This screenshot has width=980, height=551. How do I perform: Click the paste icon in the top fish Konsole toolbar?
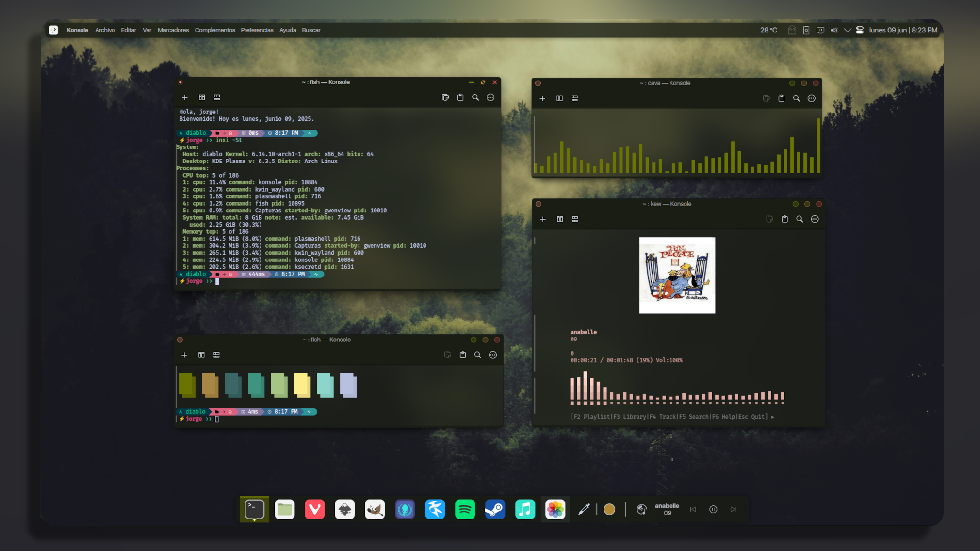[x=460, y=97]
